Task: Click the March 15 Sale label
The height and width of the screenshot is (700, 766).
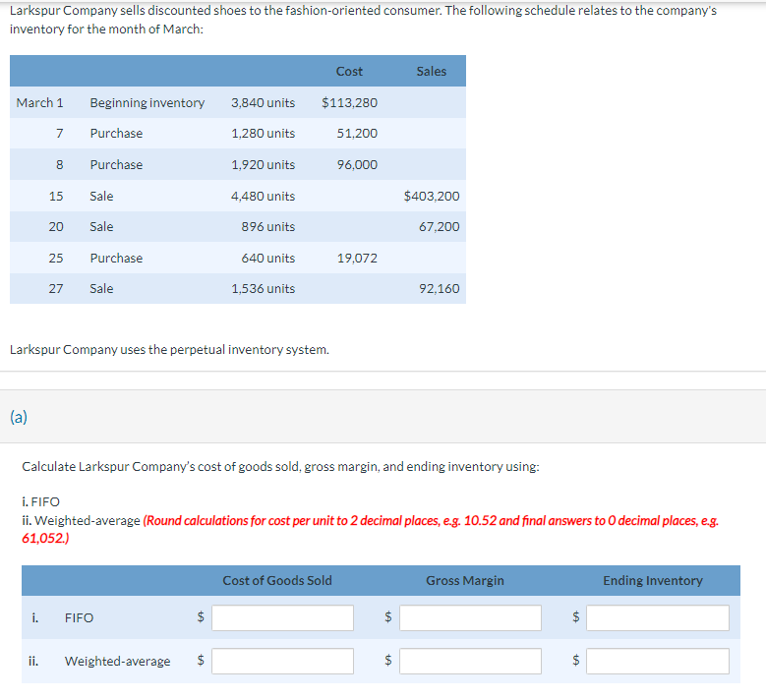Action: (x=101, y=196)
